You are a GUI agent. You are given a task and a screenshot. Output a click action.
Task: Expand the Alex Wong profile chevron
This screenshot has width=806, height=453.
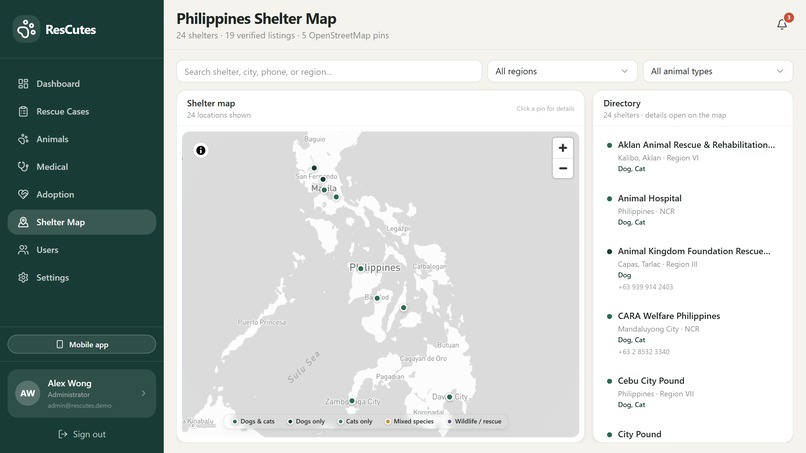click(143, 393)
